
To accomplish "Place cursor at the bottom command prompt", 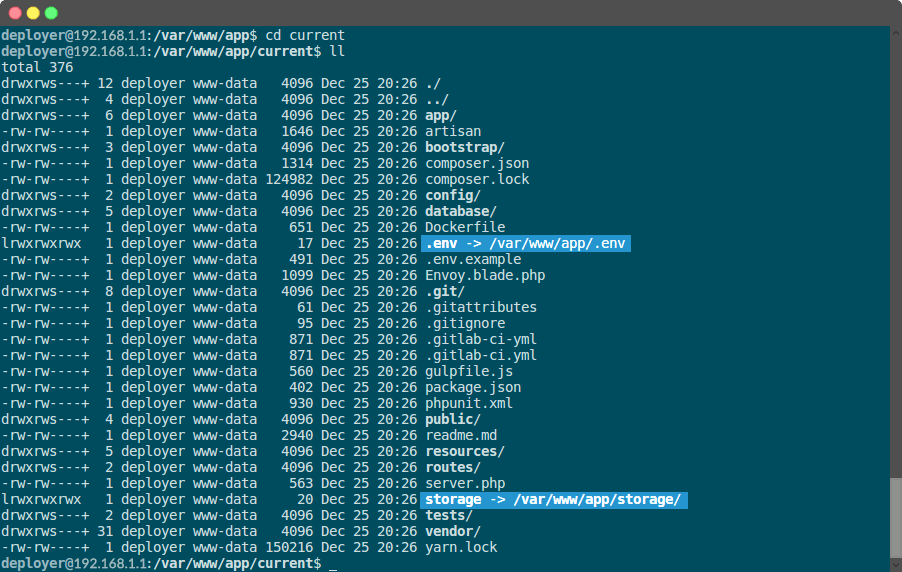I will point(333,564).
